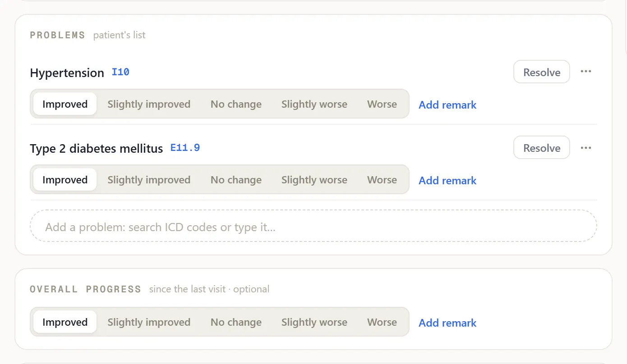Image resolution: width=627 pixels, height=364 pixels.
Task: Choose Slightly worse for Type 2 diabetes
Action: point(314,180)
